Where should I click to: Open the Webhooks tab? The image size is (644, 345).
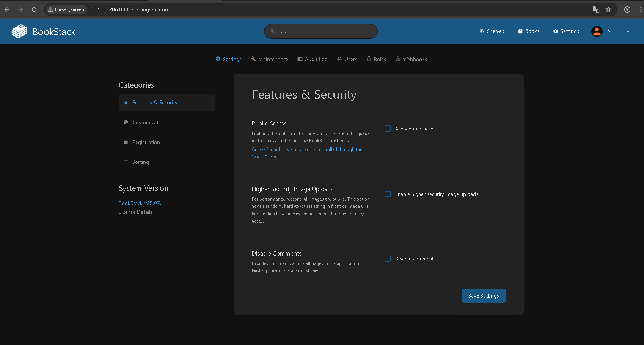click(411, 59)
